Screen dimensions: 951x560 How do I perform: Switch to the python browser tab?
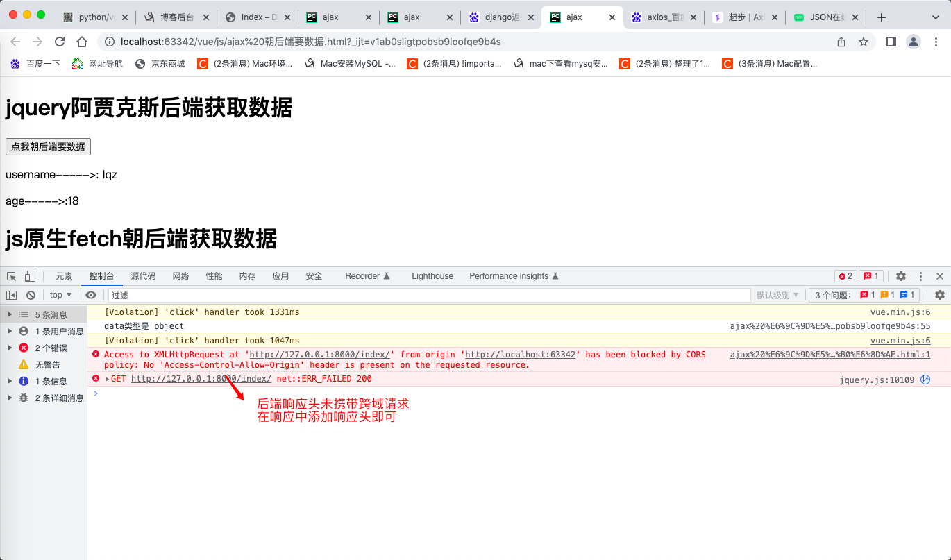[95, 17]
